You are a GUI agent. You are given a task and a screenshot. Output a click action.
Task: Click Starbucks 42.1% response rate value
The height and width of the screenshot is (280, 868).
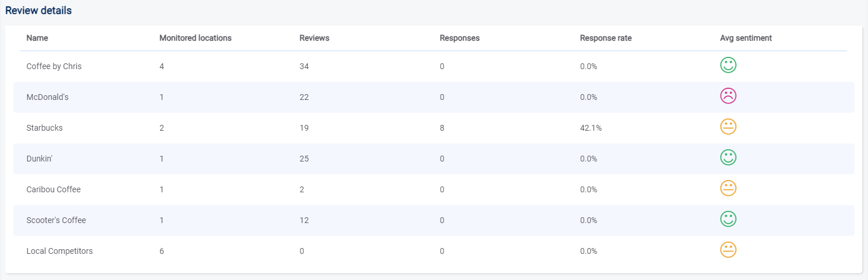(591, 128)
